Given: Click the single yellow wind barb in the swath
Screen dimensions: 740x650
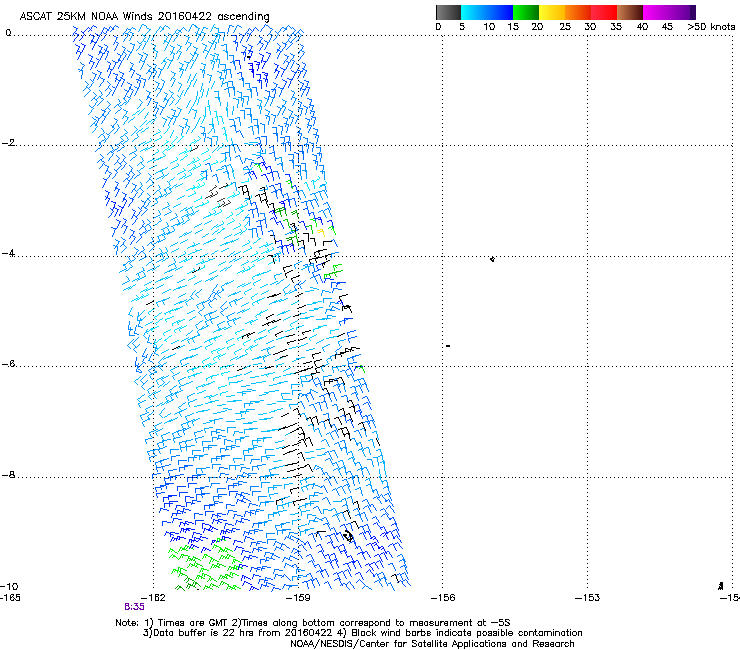Looking at the screenshot, I should (x=321, y=232).
